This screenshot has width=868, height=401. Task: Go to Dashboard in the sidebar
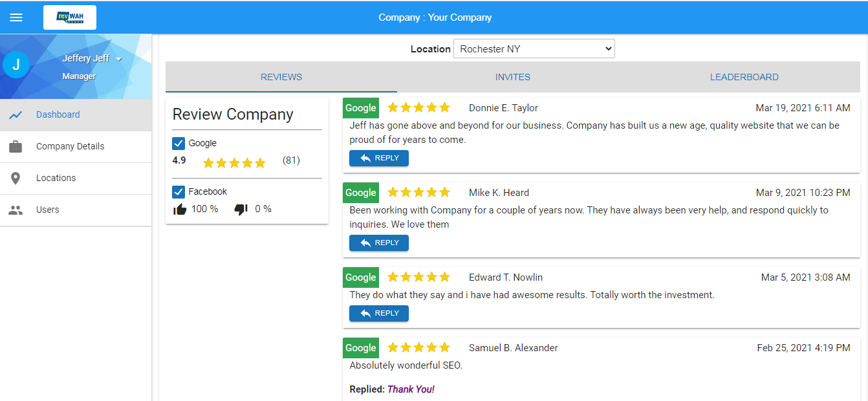click(76, 115)
